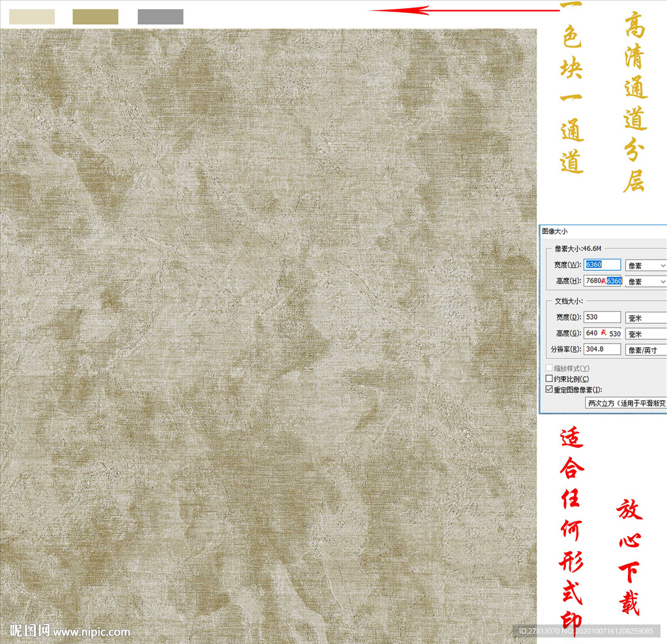Pick the khaki color swatch

[95, 17]
